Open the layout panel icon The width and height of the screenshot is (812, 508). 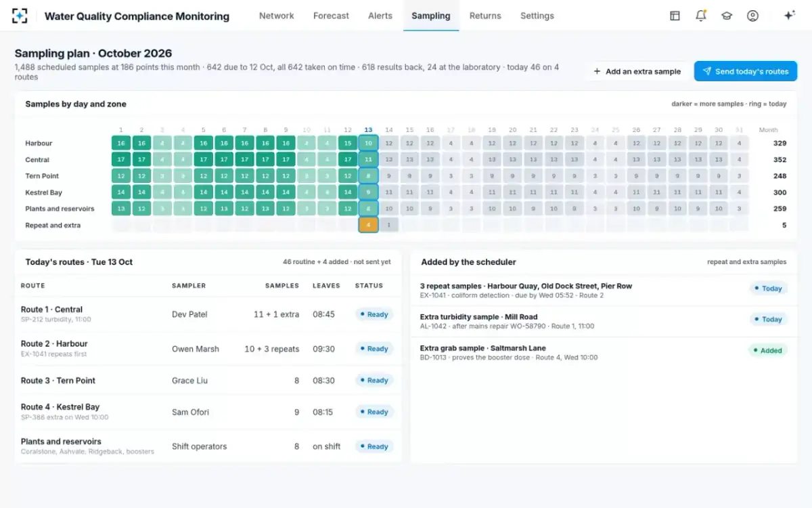pyautogui.click(x=675, y=16)
